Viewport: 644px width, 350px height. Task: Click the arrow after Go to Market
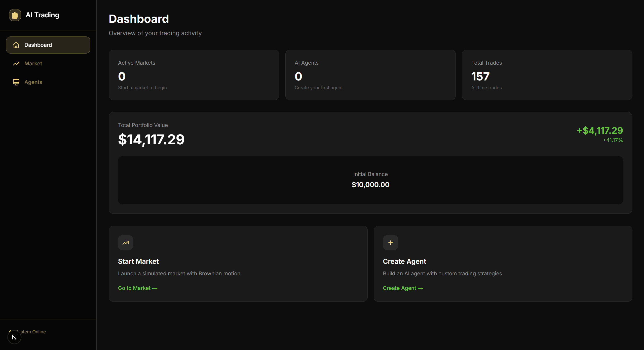tap(155, 288)
